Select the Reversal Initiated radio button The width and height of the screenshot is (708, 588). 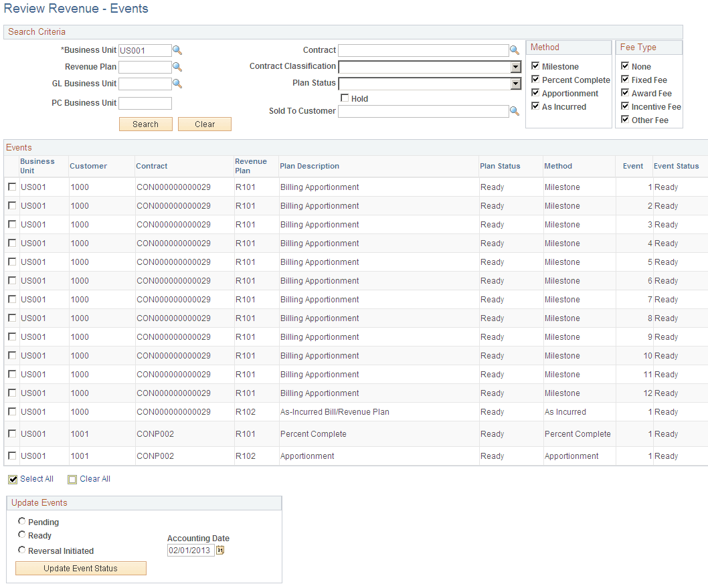pos(21,550)
